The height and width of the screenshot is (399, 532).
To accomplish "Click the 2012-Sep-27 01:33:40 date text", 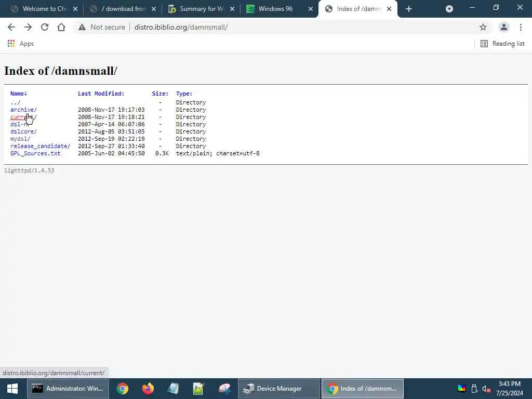I will [x=111, y=146].
